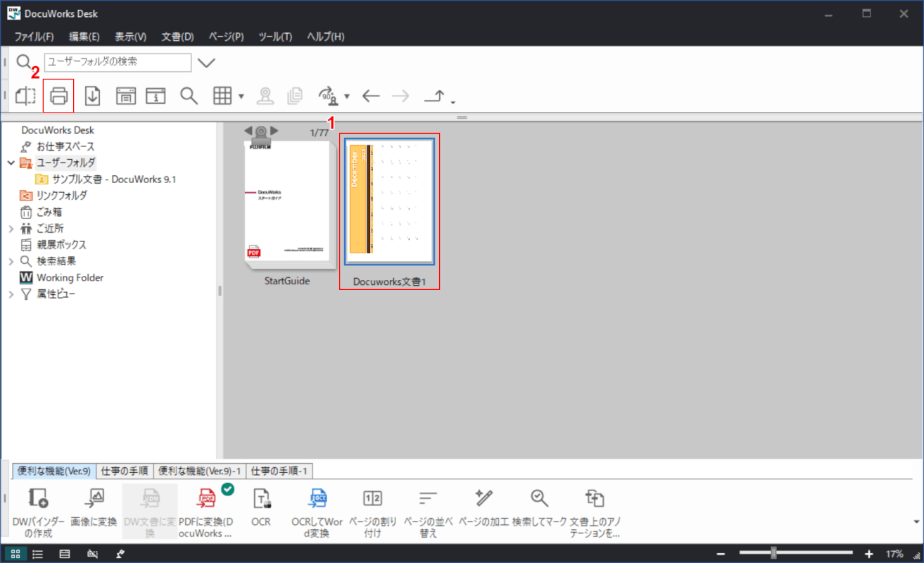
Task: Click ページの割り付け tool
Action: [372, 512]
